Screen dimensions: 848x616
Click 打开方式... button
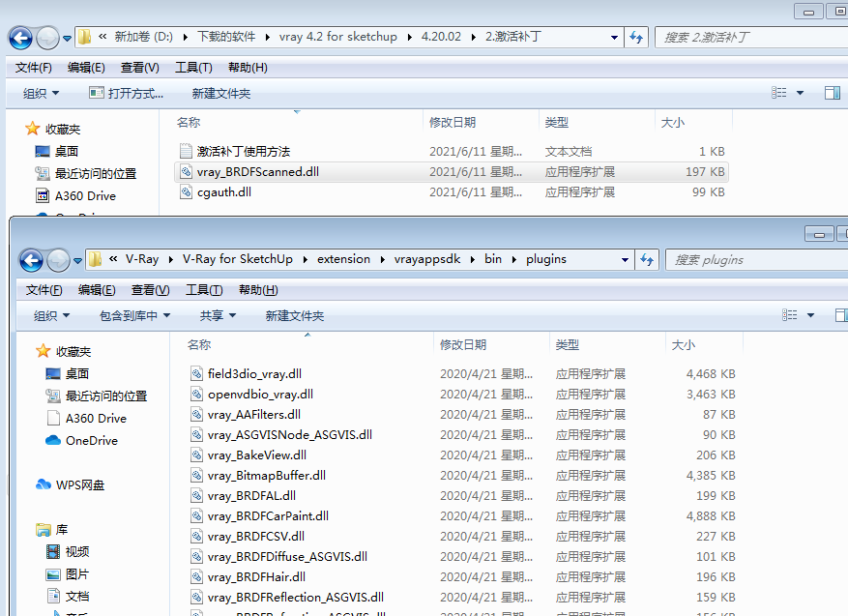point(127,94)
